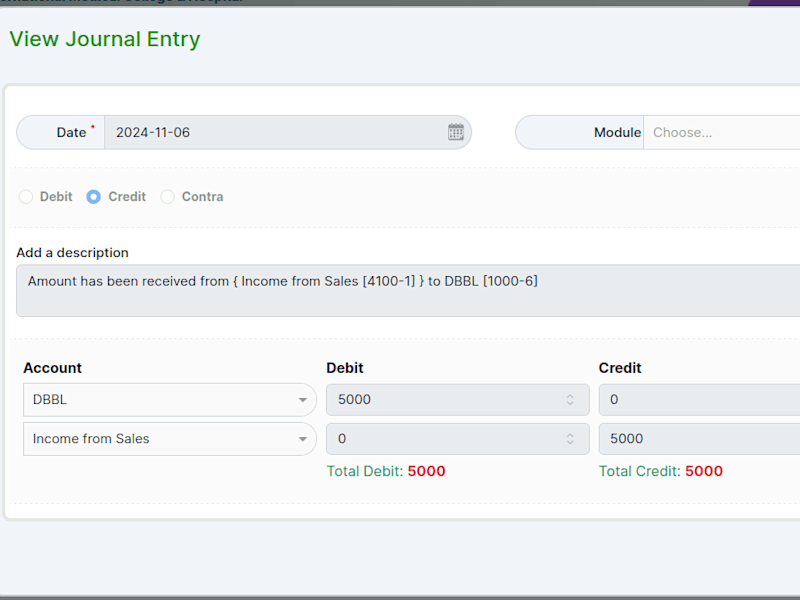This screenshot has height=600, width=800.
Task: Click into the description text area
Action: [408, 291]
